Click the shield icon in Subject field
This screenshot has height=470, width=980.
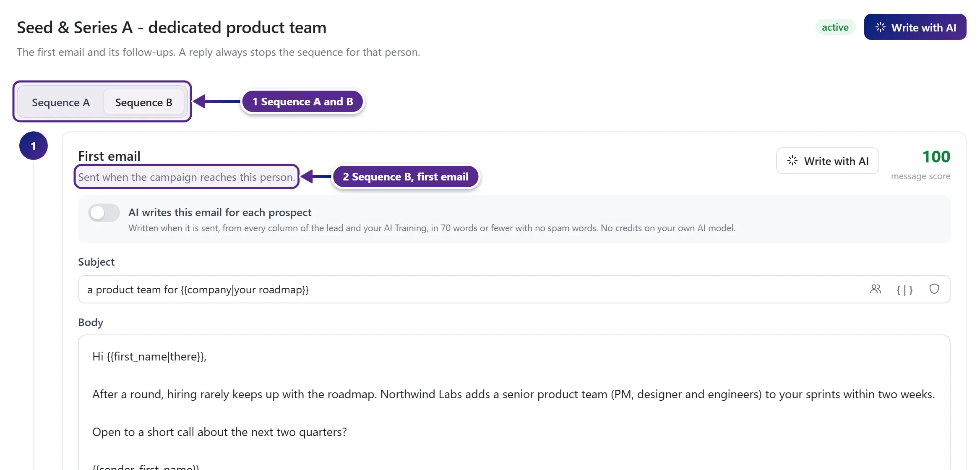click(934, 289)
